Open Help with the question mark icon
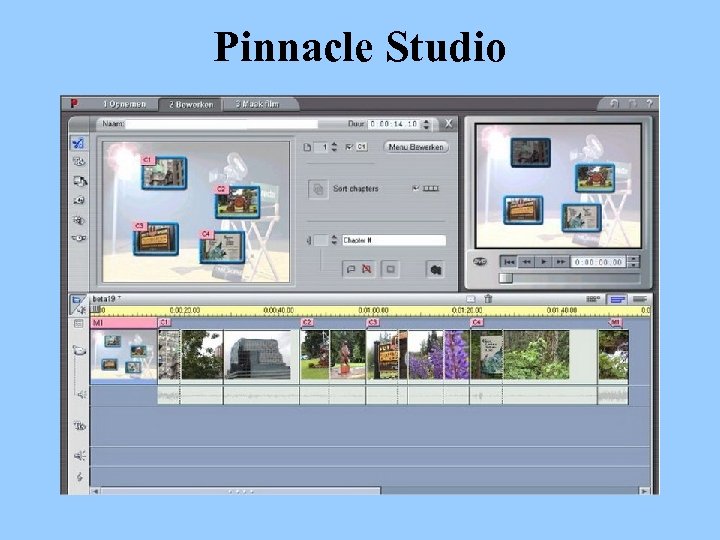Viewport: 720px width, 540px height. click(x=649, y=104)
